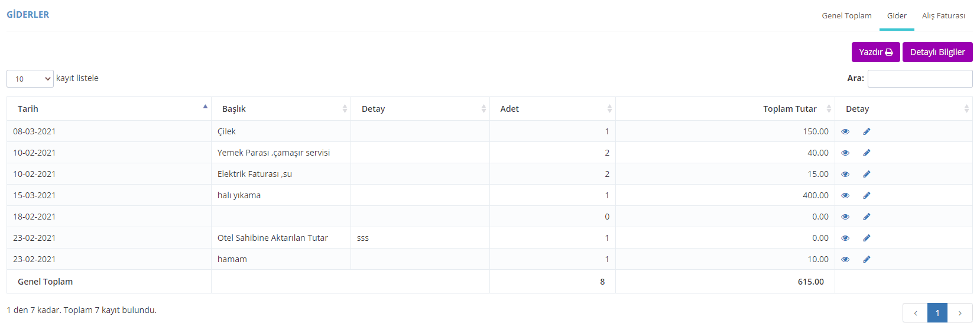Edit the hamam expense with the pencil icon
Screen dimensions: 980x329
coord(867,259)
